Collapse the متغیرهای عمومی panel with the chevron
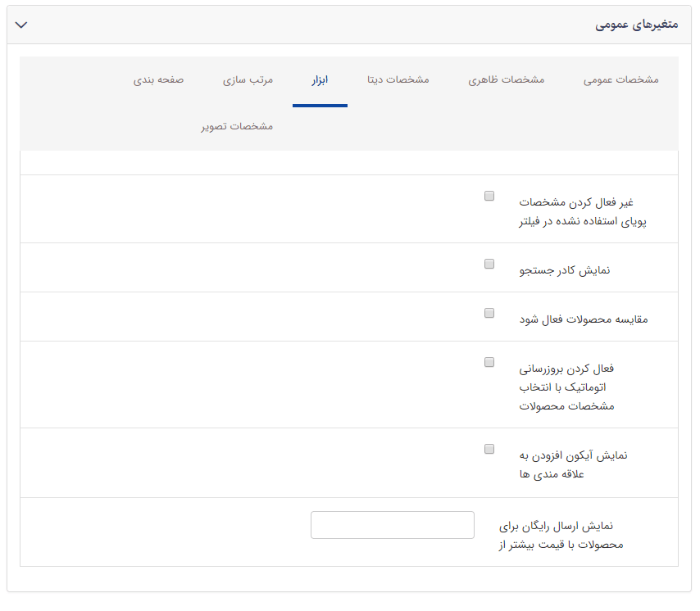This screenshot has width=700, height=611. (x=22, y=24)
